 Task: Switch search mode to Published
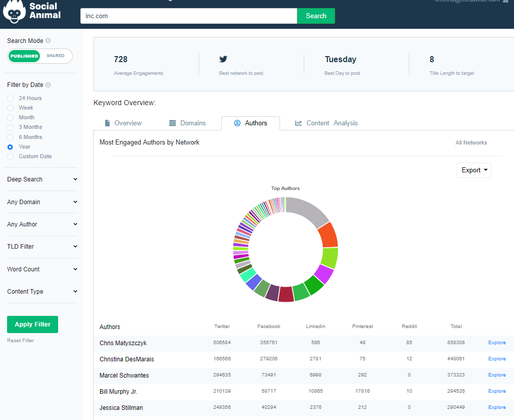[x=24, y=56]
